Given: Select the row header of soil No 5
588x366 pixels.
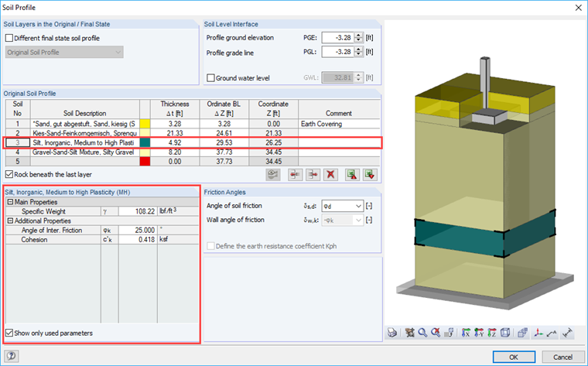Looking at the screenshot, I should click(x=18, y=161).
